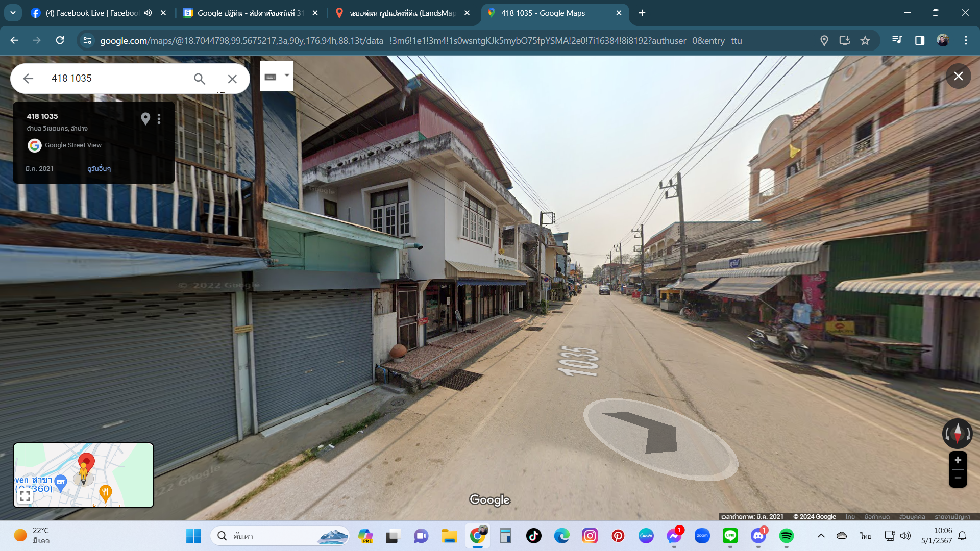This screenshot has width=980, height=551.
Task: Open Messenger from the taskbar
Action: [674, 536]
